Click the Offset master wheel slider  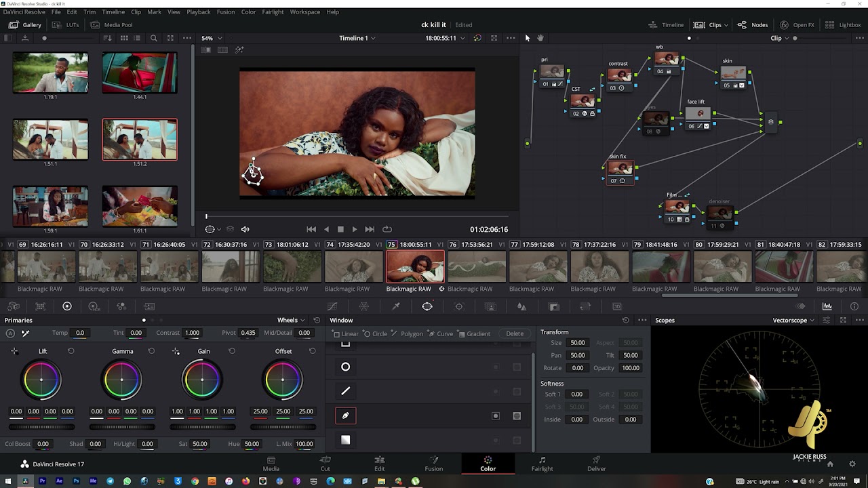click(x=283, y=427)
